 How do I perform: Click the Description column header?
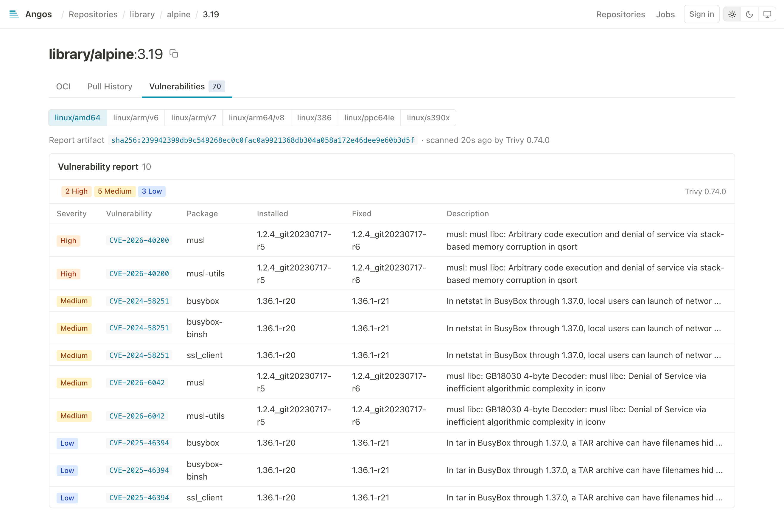click(x=468, y=214)
